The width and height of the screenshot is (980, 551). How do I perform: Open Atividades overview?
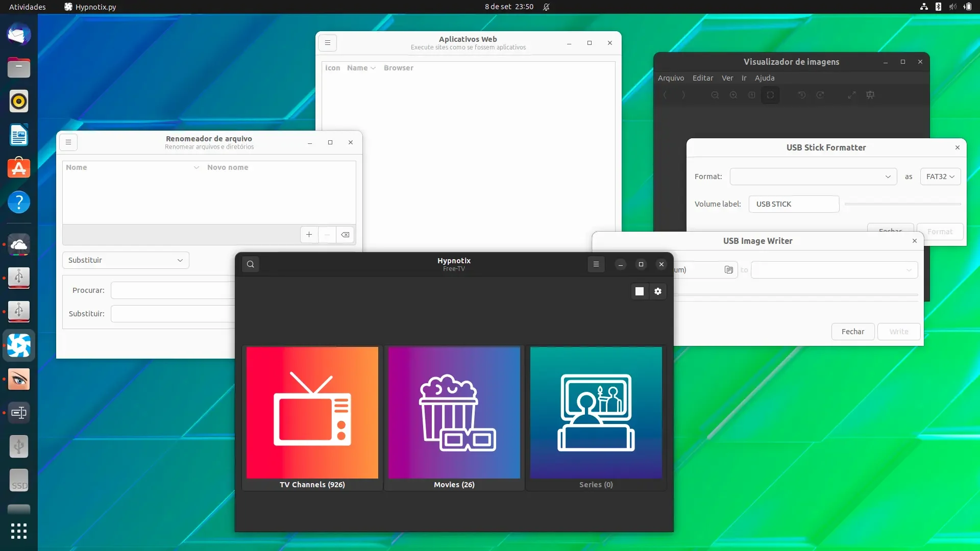pyautogui.click(x=28, y=7)
